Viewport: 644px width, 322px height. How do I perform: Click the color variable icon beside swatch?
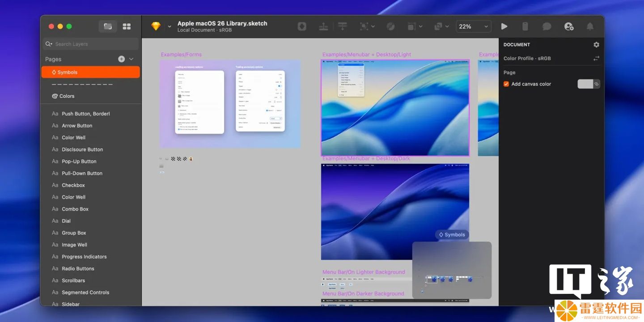coord(597,84)
